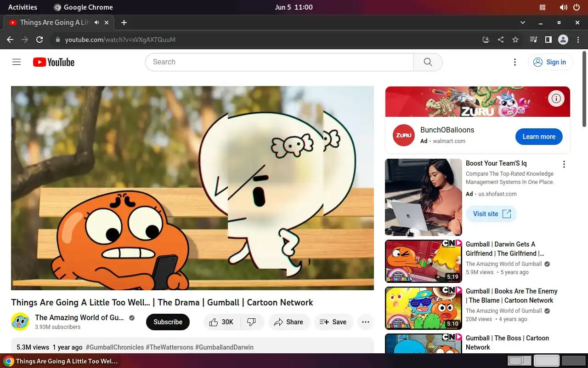Screen dimensions: 588x368
Task: Open Gumball | Books Are The Enemy title
Action: 511,296
